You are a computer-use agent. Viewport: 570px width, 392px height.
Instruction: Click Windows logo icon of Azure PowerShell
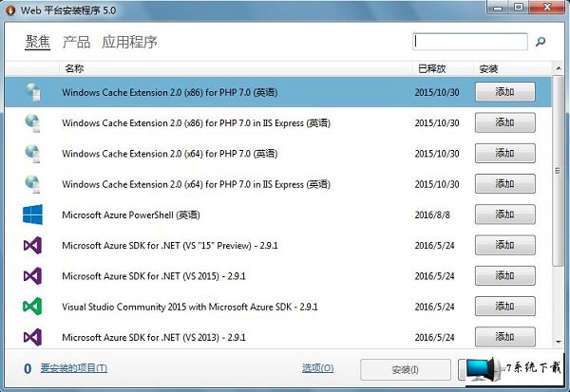pos(32,215)
